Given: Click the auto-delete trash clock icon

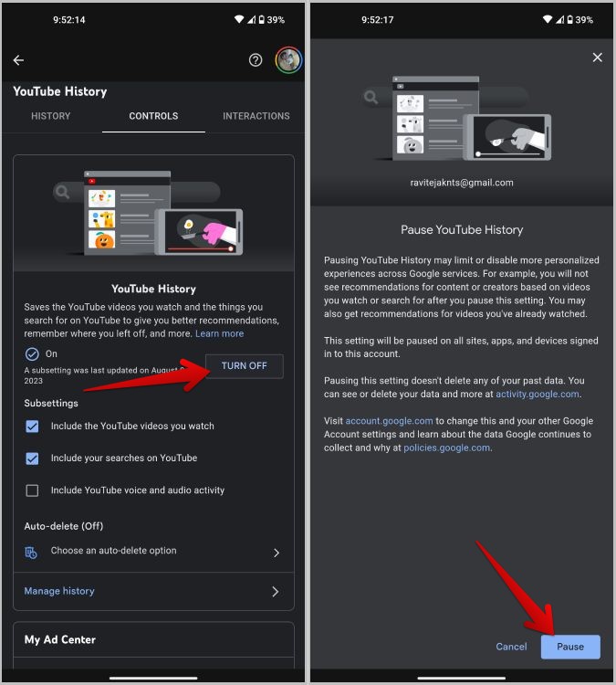Looking at the screenshot, I should 31,553.
